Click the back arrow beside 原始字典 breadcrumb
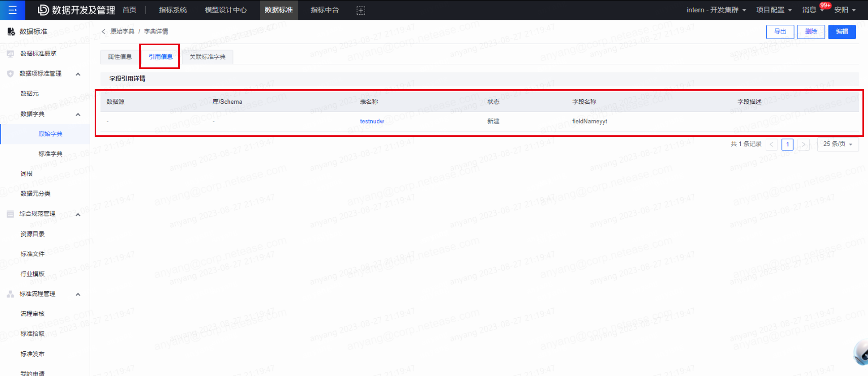The image size is (868, 376). (104, 31)
